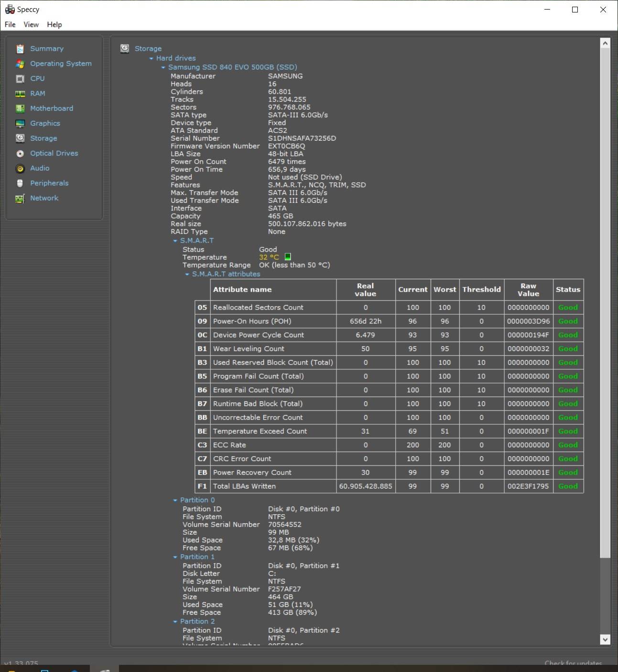
Task: Collapse Samsung SSD 840 EVO node
Action: click(x=163, y=67)
